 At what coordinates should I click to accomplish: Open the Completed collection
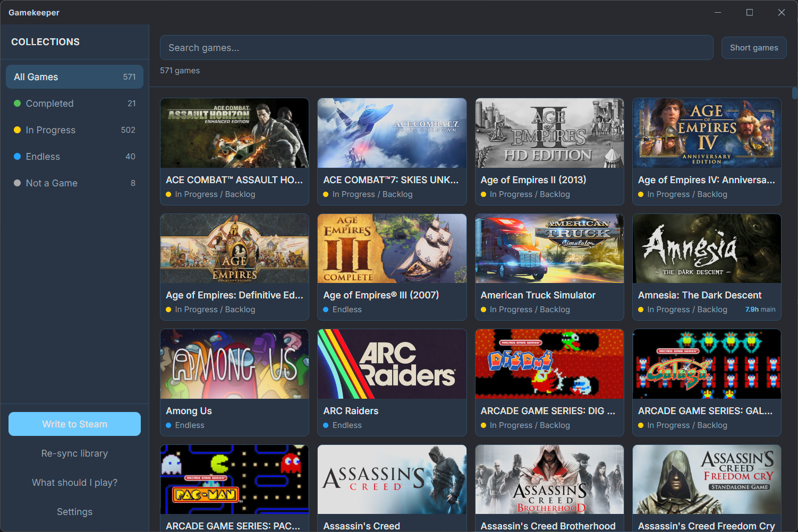point(74,104)
